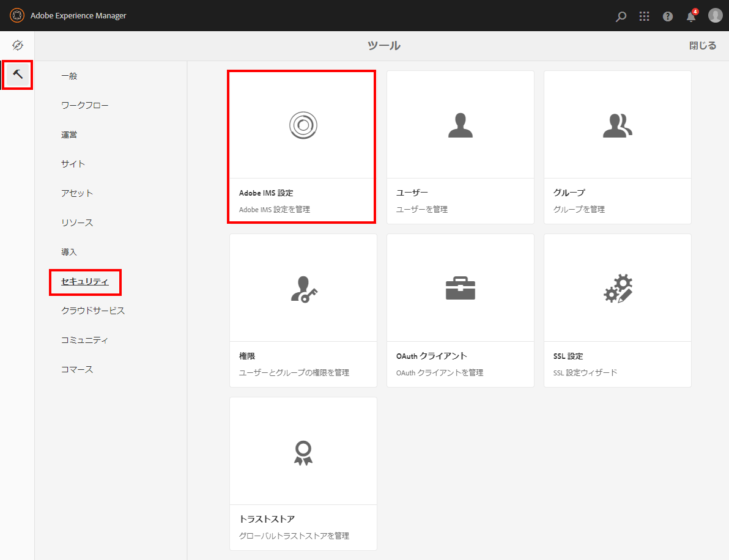Open the OAuth クライアント card title
Screen dimensions: 729x560
click(431, 356)
